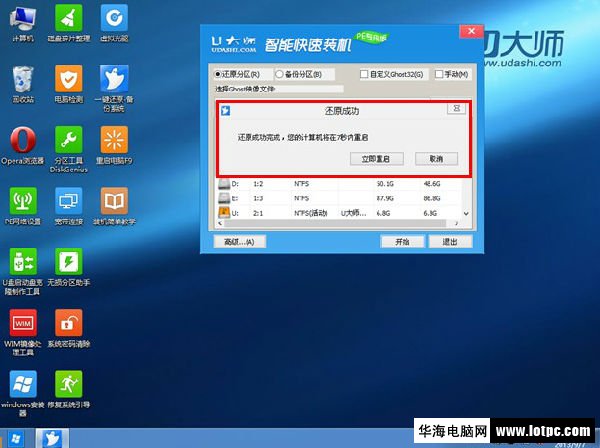
Task: Open the 磁盘碎片整理 desktop icon
Action: (68, 24)
